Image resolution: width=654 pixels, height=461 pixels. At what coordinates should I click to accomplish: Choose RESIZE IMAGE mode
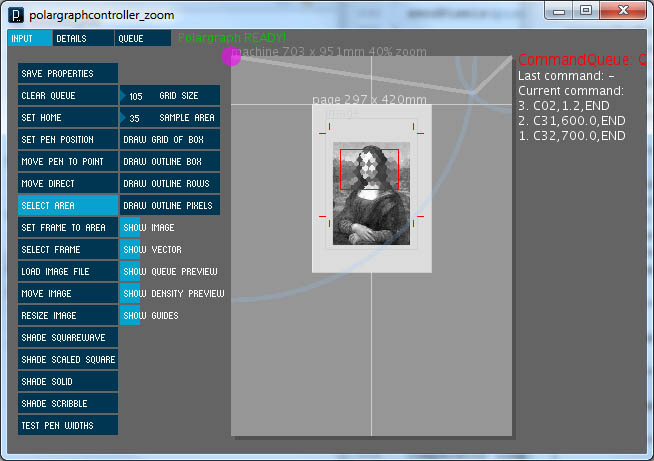[68, 316]
